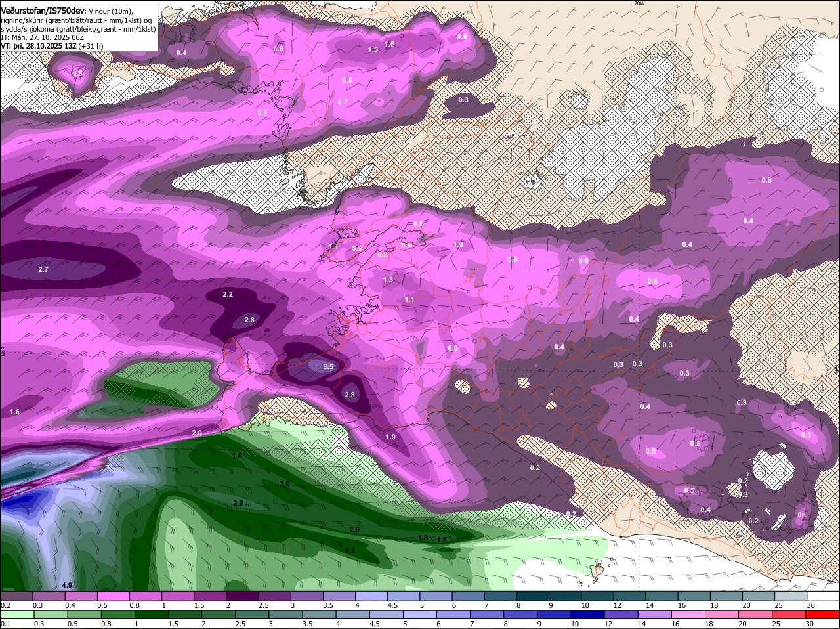
Task: Click the 1.2 value in green rain area
Action: pyautogui.click(x=350, y=550)
